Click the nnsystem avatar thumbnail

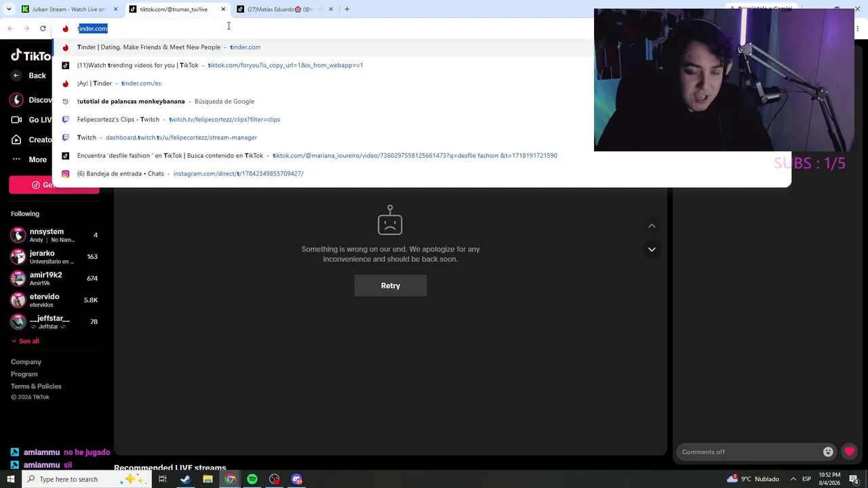18,235
